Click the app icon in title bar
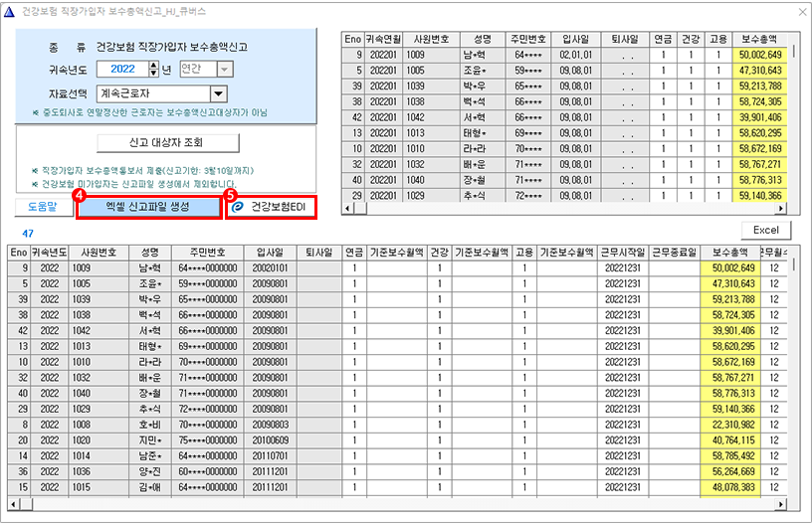812x525 pixels. coord(9,11)
